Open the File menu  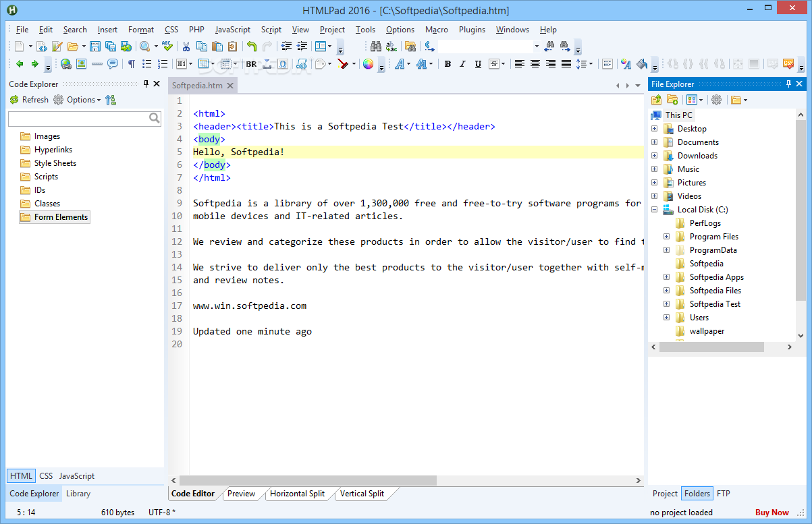(x=22, y=30)
